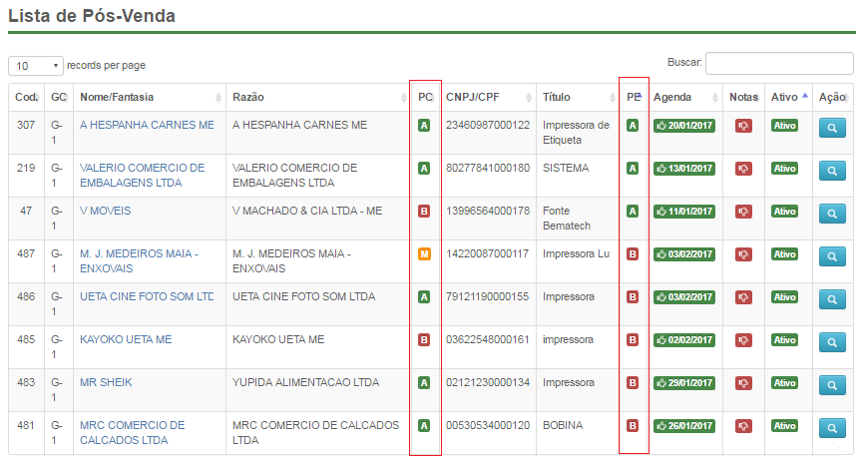Click the 20/01/2017 agenda badge
This screenshot has width=868, height=464.
[x=684, y=126]
